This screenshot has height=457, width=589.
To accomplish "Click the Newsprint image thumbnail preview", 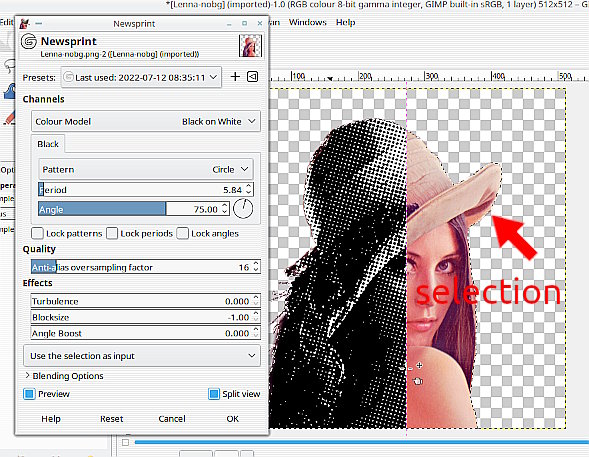I will coord(250,46).
